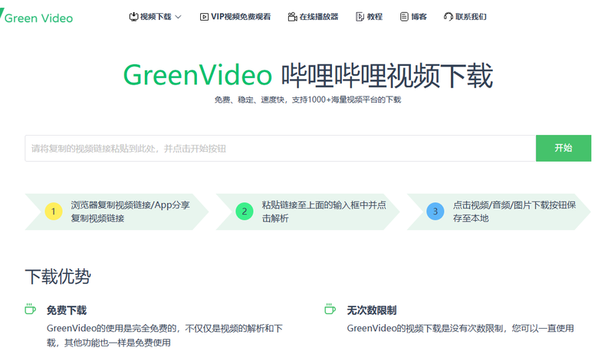Click the green 开始 button

tap(563, 148)
